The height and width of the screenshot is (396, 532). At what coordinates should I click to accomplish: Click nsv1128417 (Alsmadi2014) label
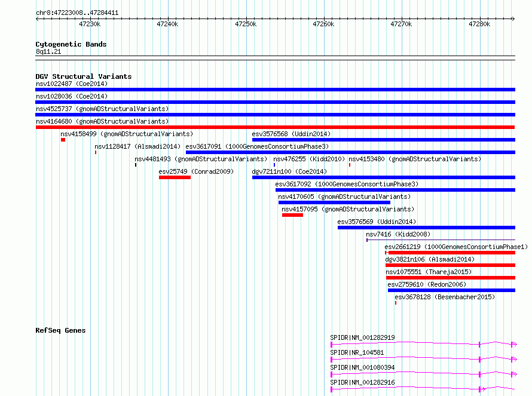[137, 146]
